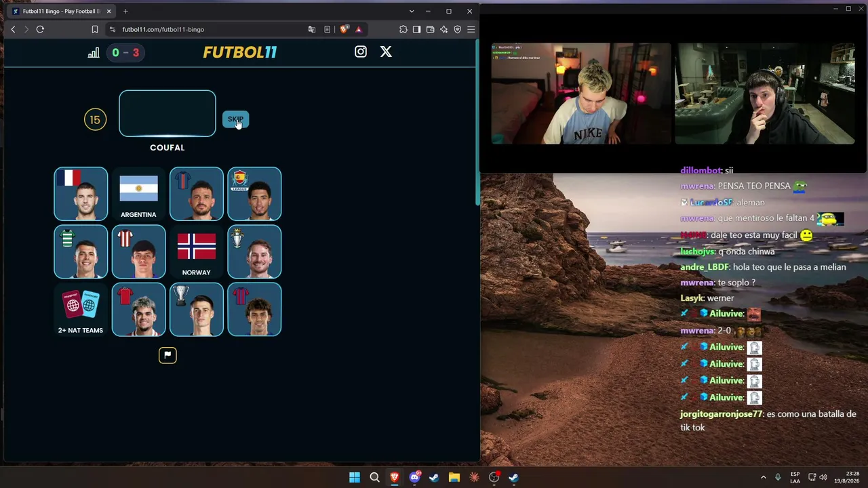This screenshot has width=868, height=488.
Task: Select the France flag player cell
Action: point(81,194)
